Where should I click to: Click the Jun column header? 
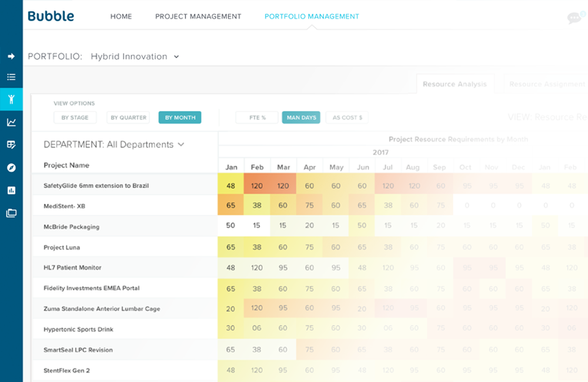tap(362, 167)
